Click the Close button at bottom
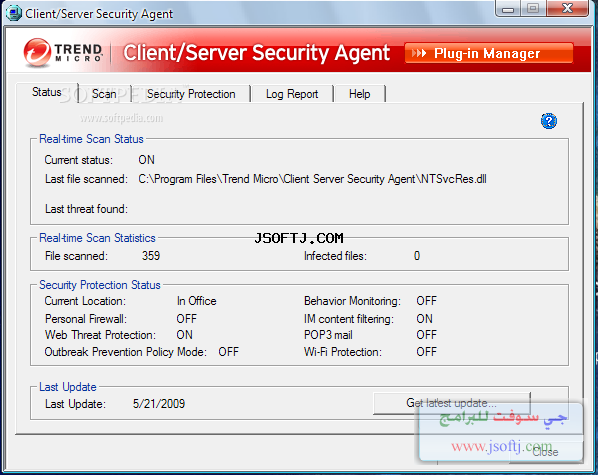Image resolution: width=598 pixels, height=475 pixels. [545, 452]
